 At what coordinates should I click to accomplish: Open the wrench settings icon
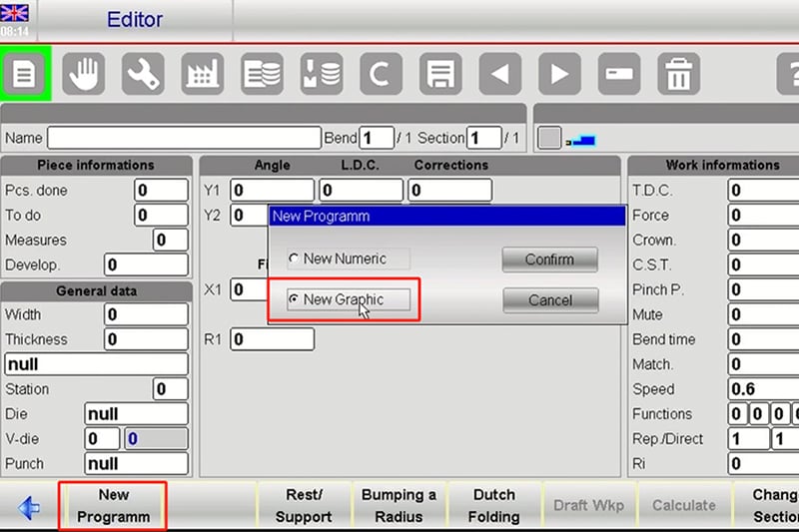pyautogui.click(x=143, y=74)
